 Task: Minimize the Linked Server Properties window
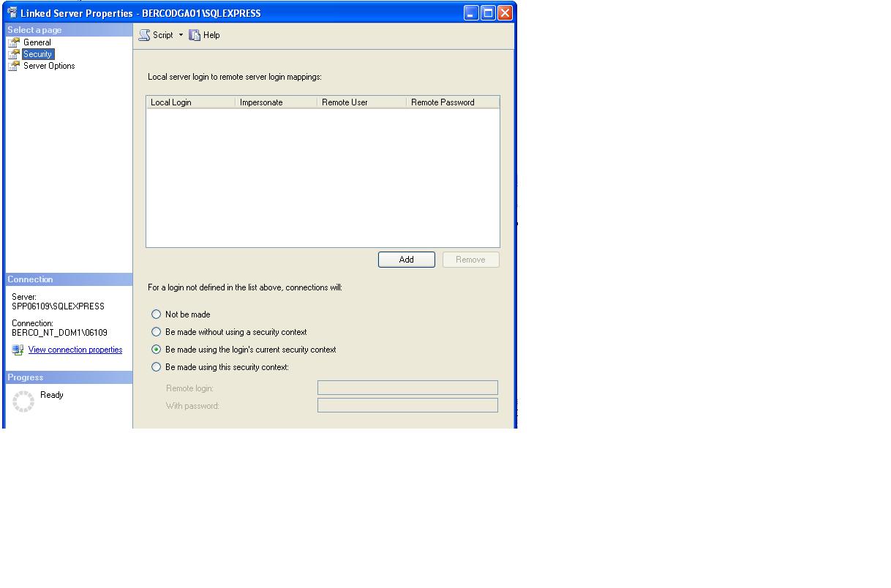pos(471,12)
